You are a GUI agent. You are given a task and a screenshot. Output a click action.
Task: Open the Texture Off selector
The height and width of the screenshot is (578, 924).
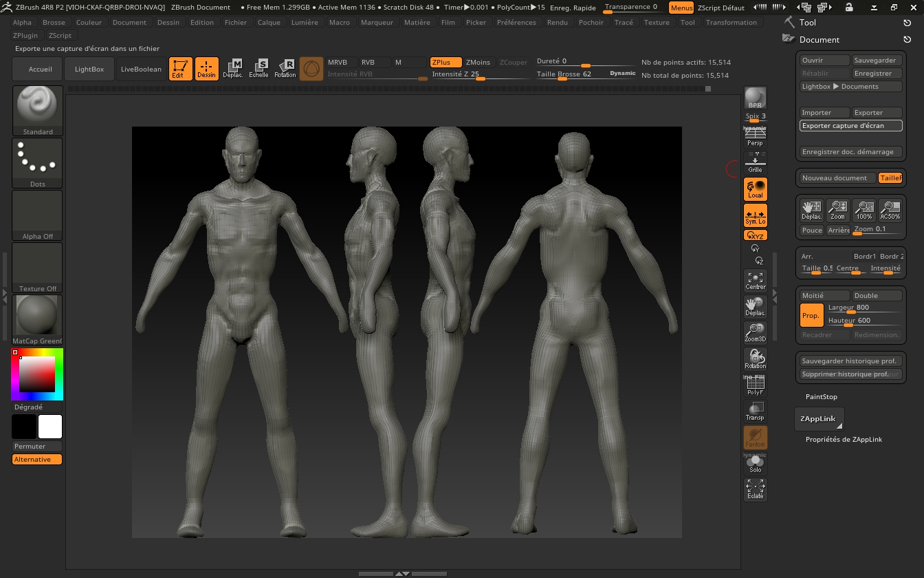(x=37, y=268)
